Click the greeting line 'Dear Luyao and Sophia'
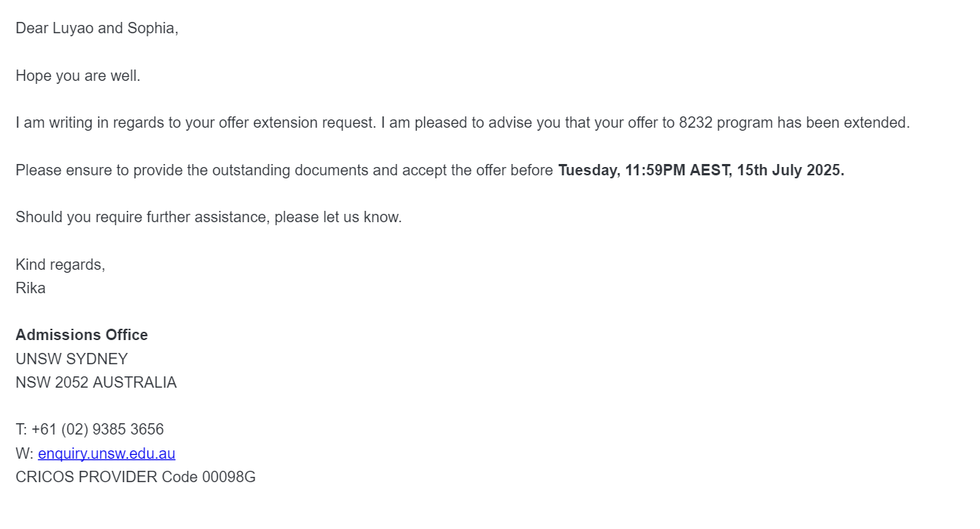The height and width of the screenshot is (529, 980). [x=97, y=29]
